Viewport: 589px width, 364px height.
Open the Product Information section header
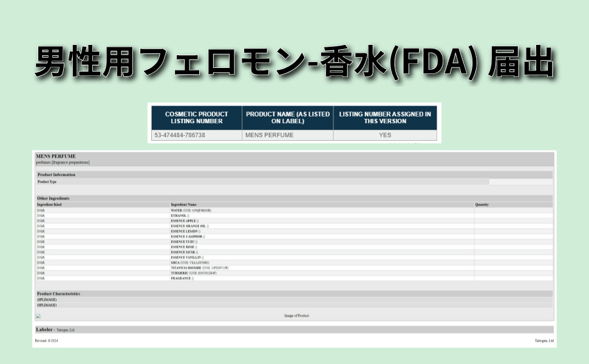[56, 175]
